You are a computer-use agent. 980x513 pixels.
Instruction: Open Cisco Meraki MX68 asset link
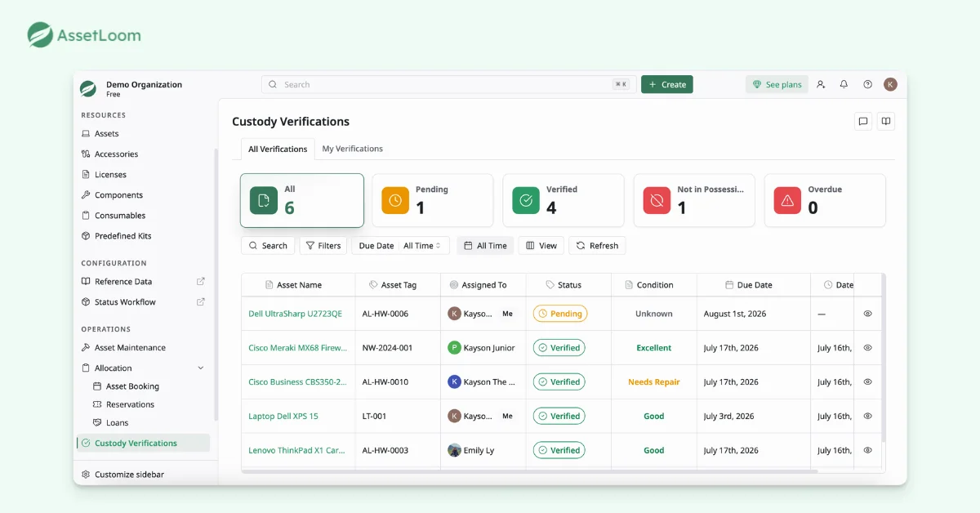[297, 348]
